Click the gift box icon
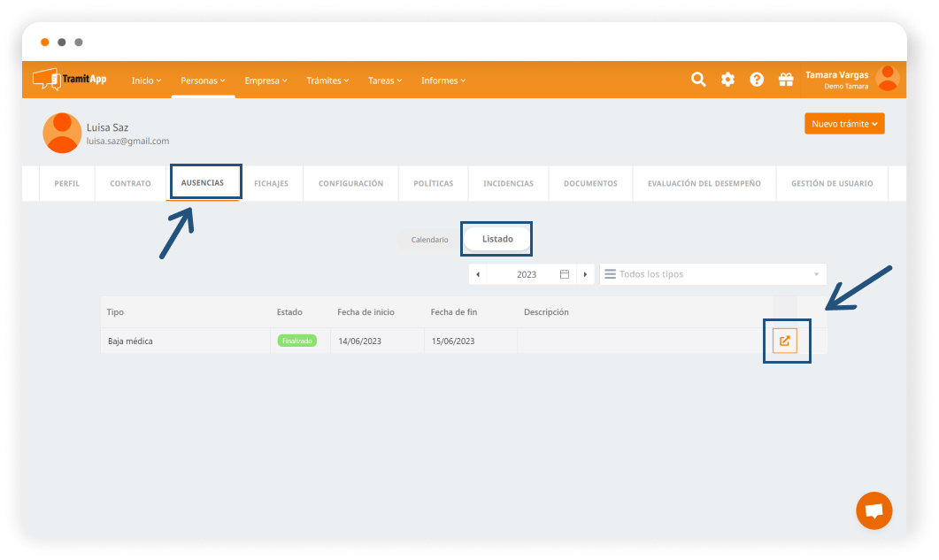This screenshot has height=560, width=939. (x=786, y=80)
